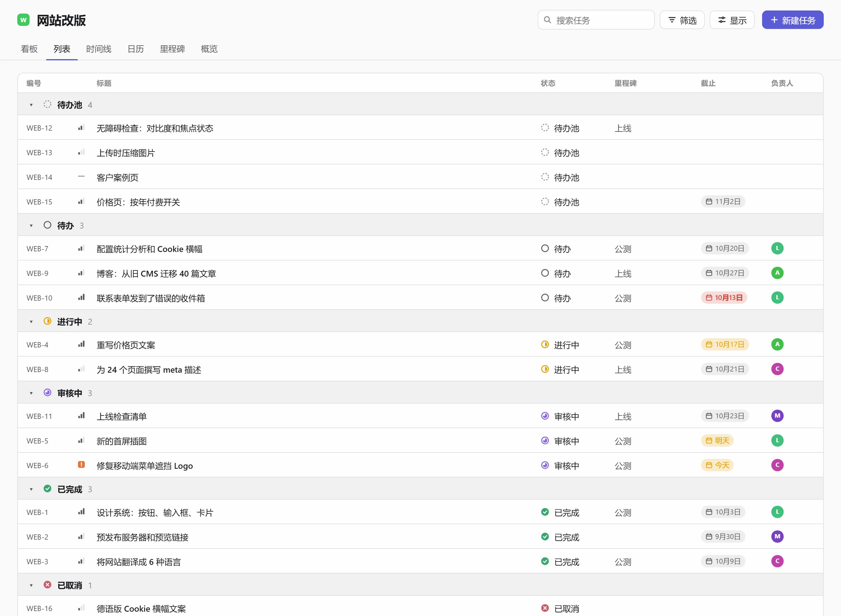Collapse the 已完成 group
The width and height of the screenshot is (841, 616).
[x=31, y=489]
